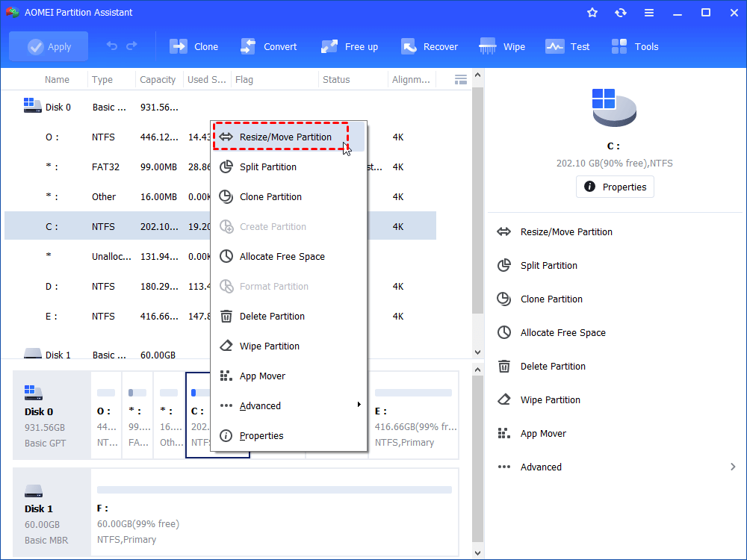Click the Apply button in toolbar

[49, 46]
